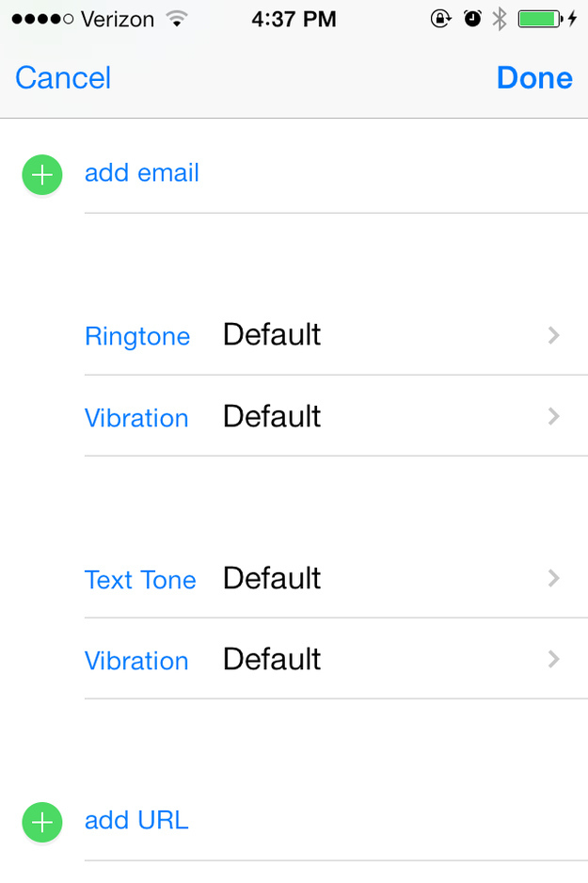Tap the time in status bar
Screen dimensions: 588x883
click(x=294, y=20)
